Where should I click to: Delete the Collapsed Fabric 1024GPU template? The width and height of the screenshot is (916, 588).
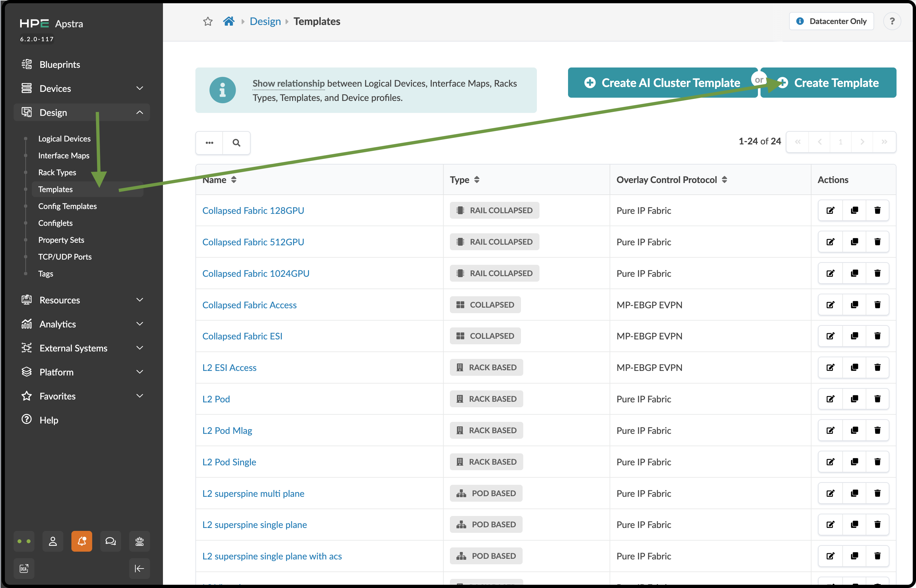[x=877, y=273]
